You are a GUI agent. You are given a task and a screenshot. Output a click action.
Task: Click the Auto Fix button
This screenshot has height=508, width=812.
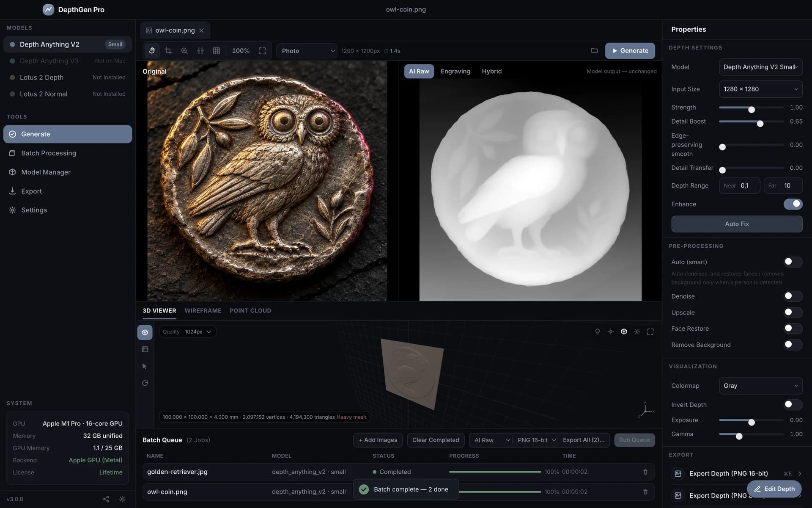(x=737, y=224)
